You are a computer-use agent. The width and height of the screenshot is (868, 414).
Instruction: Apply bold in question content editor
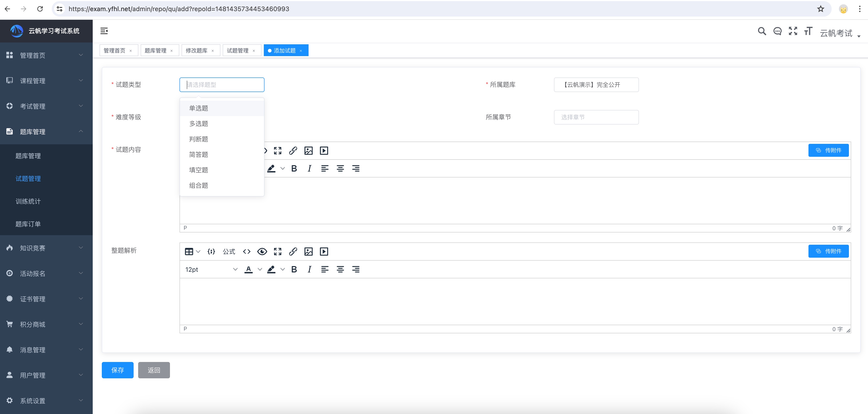pos(294,168)
